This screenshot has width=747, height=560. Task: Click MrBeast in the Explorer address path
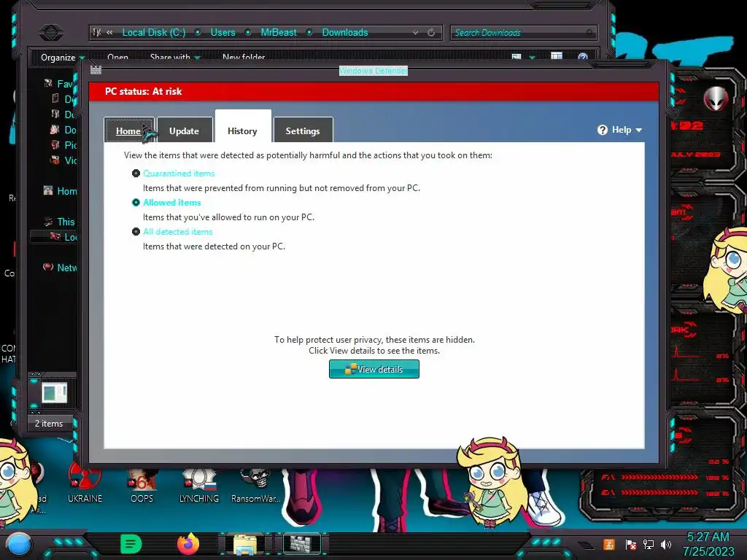[279, 32]
